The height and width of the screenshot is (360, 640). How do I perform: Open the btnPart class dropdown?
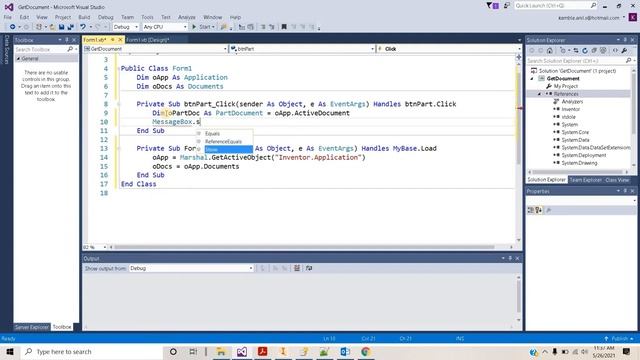click(x=302, y=49)
